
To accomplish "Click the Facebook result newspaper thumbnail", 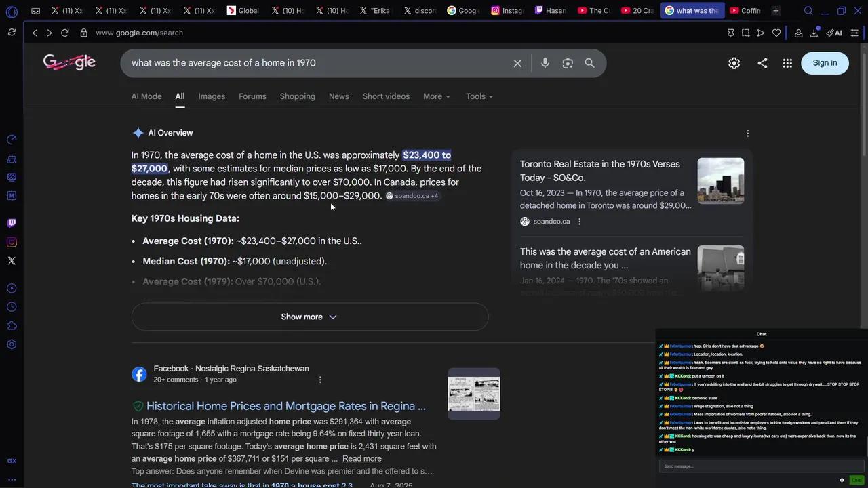I will click(x=474, y=394).
